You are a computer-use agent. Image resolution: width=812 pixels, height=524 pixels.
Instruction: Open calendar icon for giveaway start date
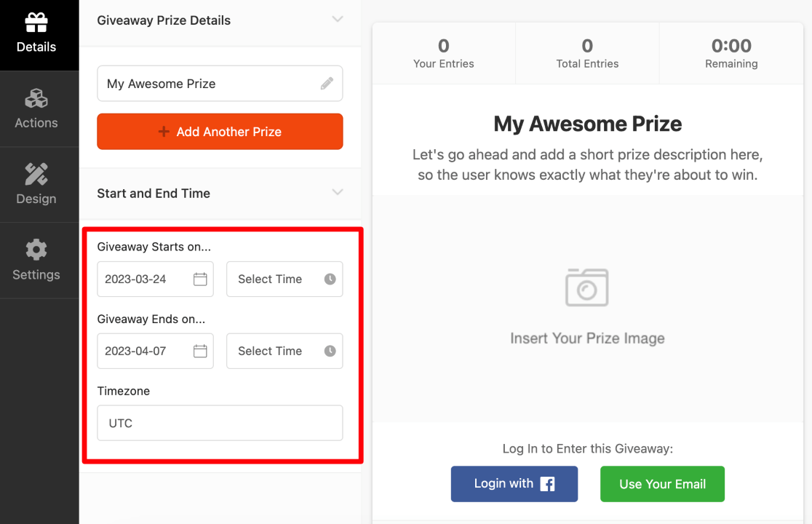(200, 279)
